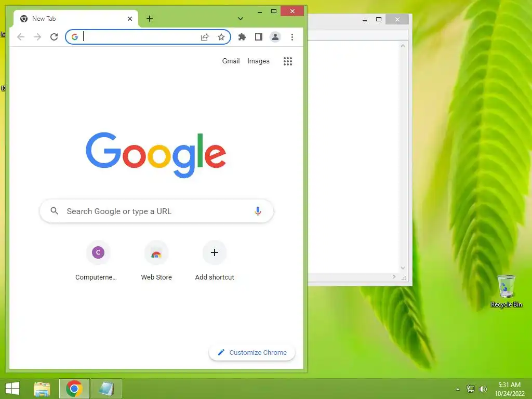Image resolution: width=532 pixels, height=399 pixels.
Task: Maximize the Chrome window
Action: 274,11
